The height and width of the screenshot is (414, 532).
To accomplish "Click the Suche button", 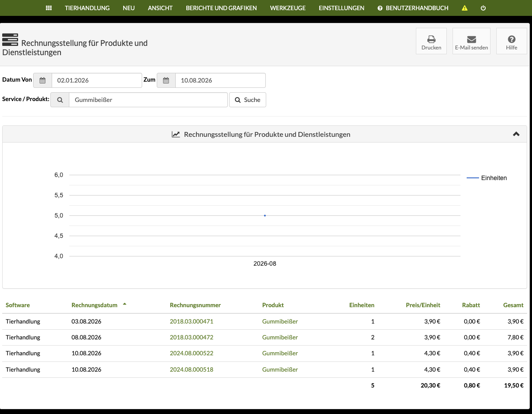I will click(248, 100).
